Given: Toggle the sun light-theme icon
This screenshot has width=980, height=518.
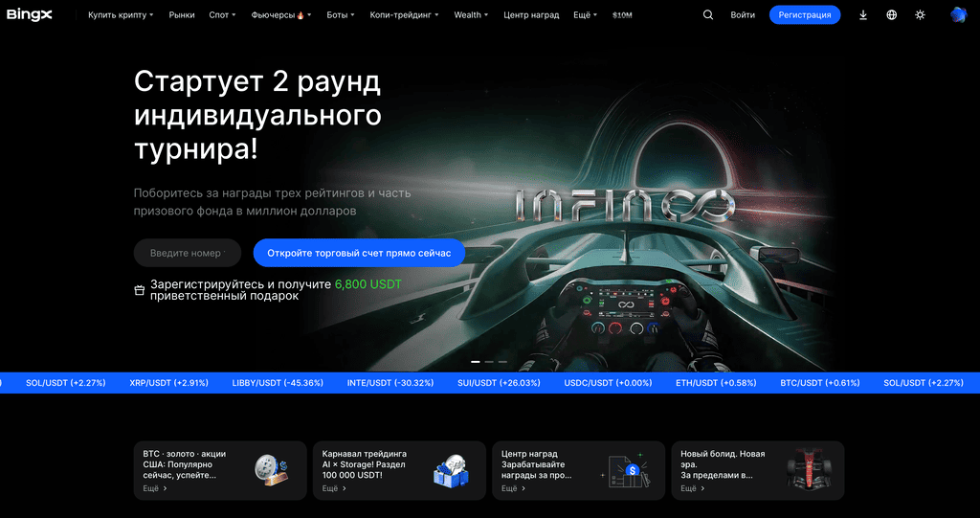Looking at the screenshot, I should [920, 15].
